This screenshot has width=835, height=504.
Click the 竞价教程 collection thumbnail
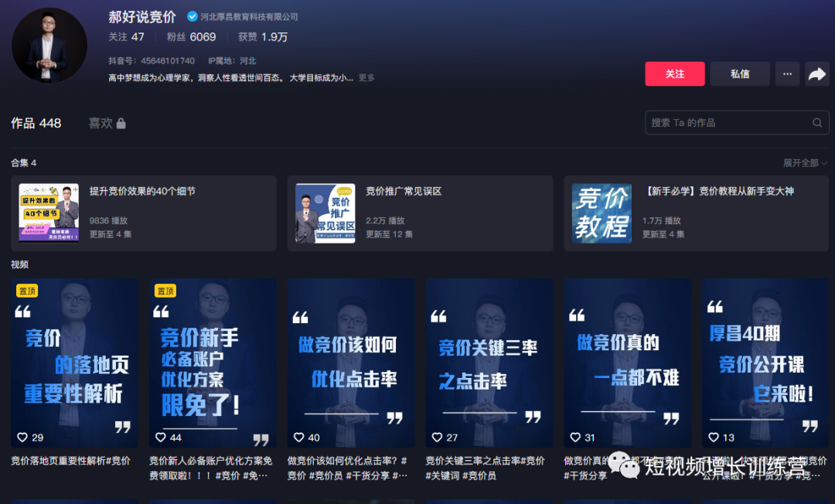[602, 213]
